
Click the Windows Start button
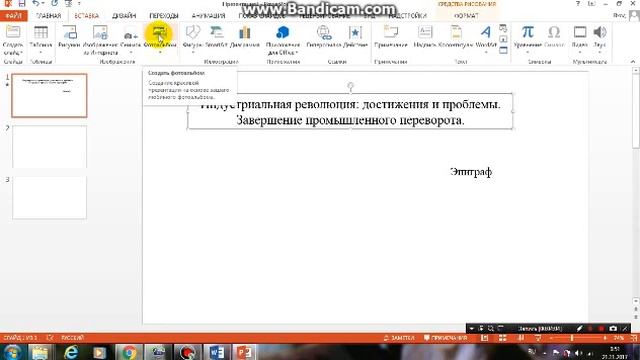point(12,352)
